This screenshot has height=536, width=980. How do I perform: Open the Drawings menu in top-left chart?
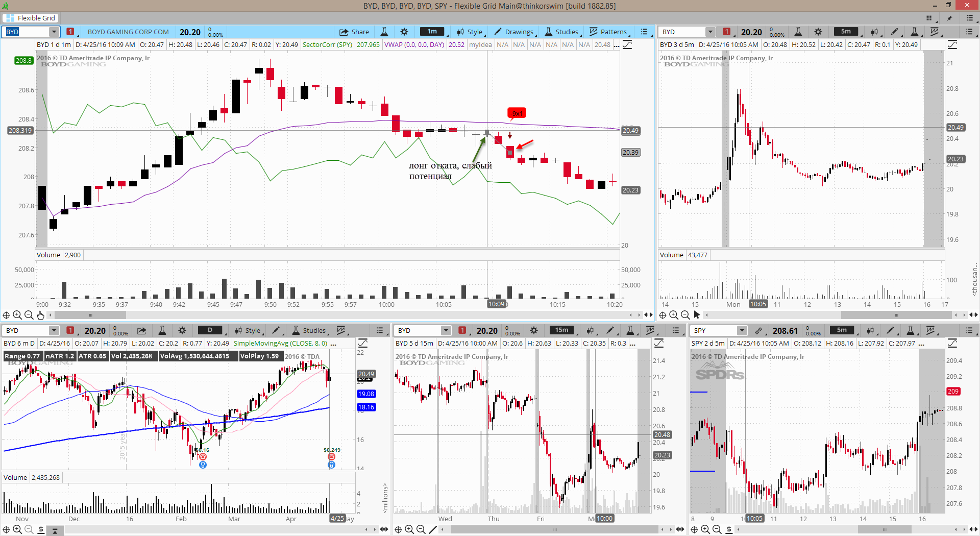[x=513, y=32]
